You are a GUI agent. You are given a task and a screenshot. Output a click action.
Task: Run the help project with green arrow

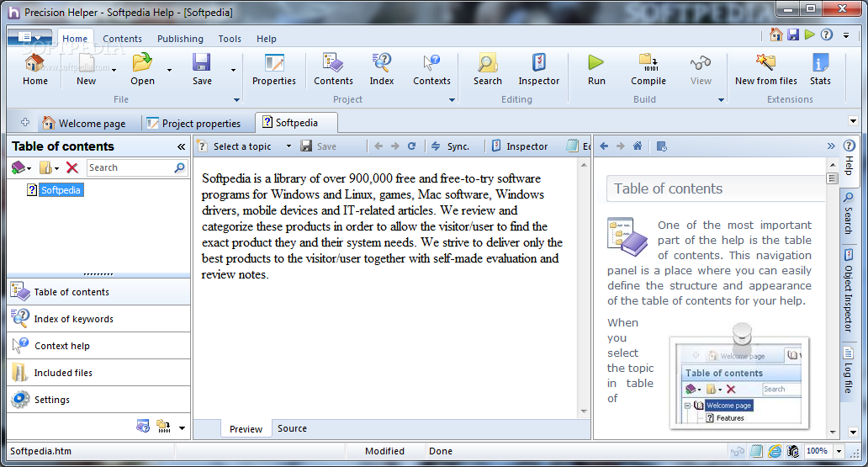tap(596, 70)
